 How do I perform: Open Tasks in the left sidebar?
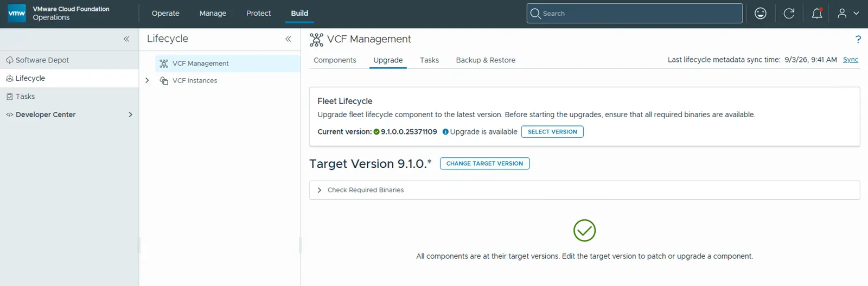coord(69,96)
